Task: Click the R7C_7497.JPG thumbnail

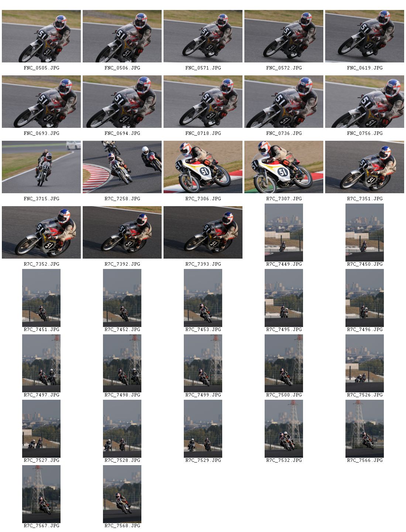Action: pos(41,363)
